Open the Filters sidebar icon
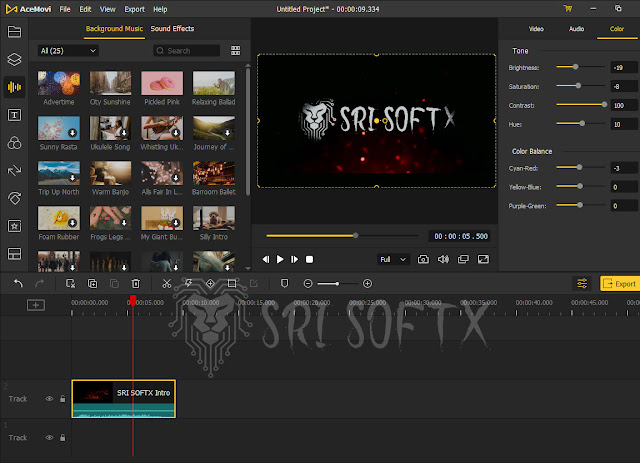Image resolution: width=640 pixels, height=463 pixels. pyautogui.click(x=14, y=143)
